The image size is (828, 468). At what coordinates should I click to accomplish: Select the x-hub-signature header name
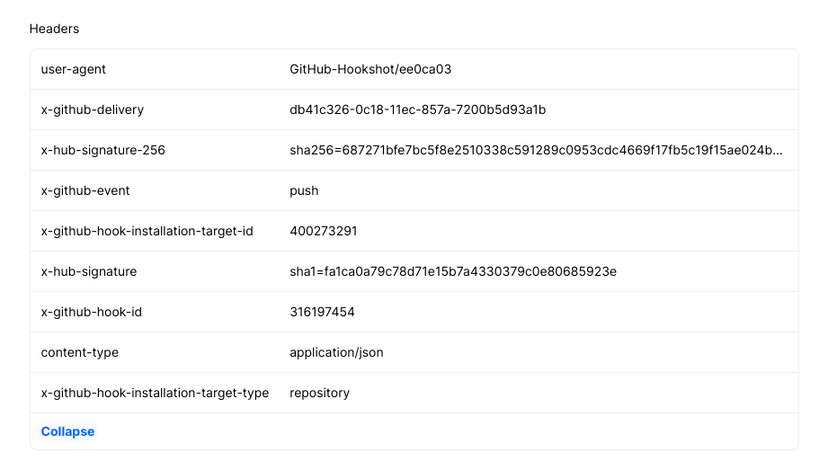pos(89,271)
